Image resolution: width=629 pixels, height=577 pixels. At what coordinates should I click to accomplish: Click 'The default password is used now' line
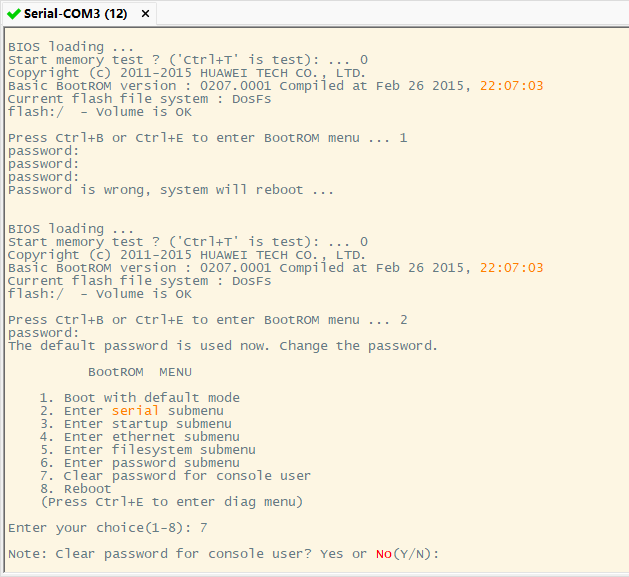tap(222, 346)
